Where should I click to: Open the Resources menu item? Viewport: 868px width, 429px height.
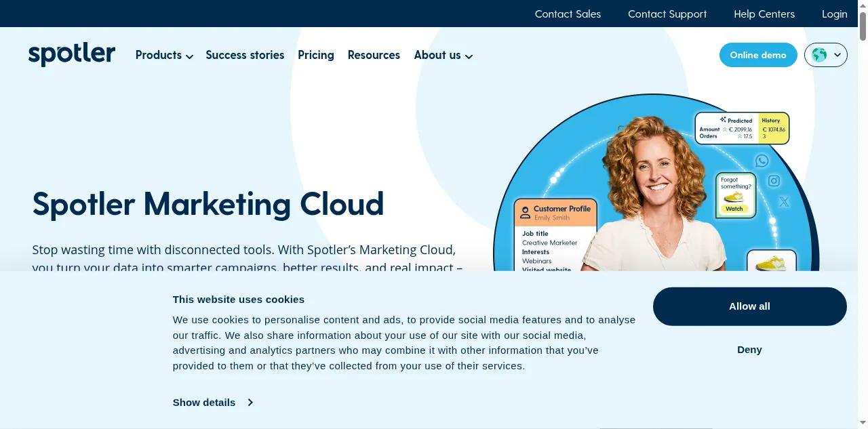click(x=374, y=56)
